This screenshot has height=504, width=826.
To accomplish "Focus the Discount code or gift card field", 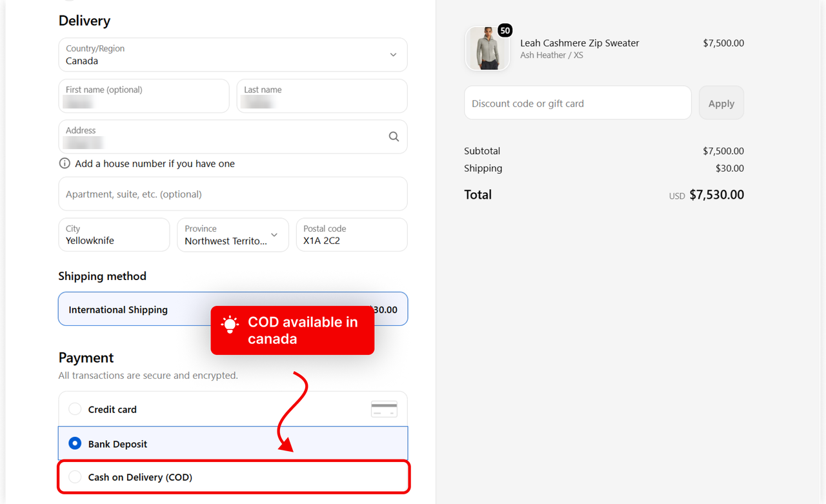I will point(578,103).
